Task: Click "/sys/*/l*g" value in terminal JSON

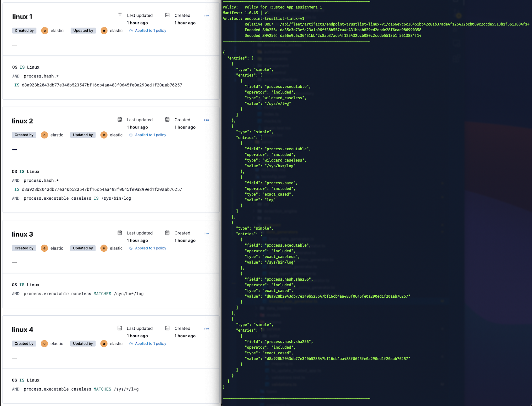Action: (278, 104)
